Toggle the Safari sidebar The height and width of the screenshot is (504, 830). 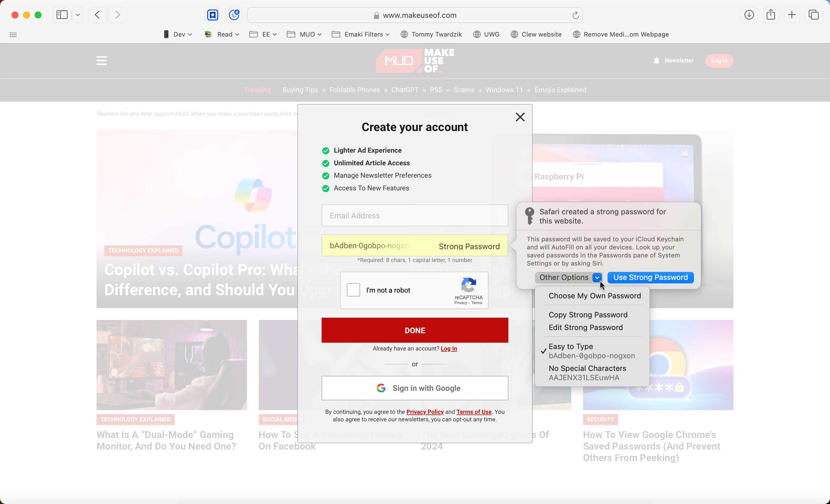[x=62, y=15]
